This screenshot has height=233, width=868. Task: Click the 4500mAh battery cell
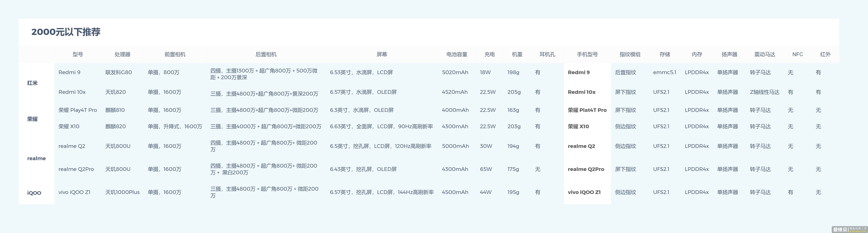[455, 192]
